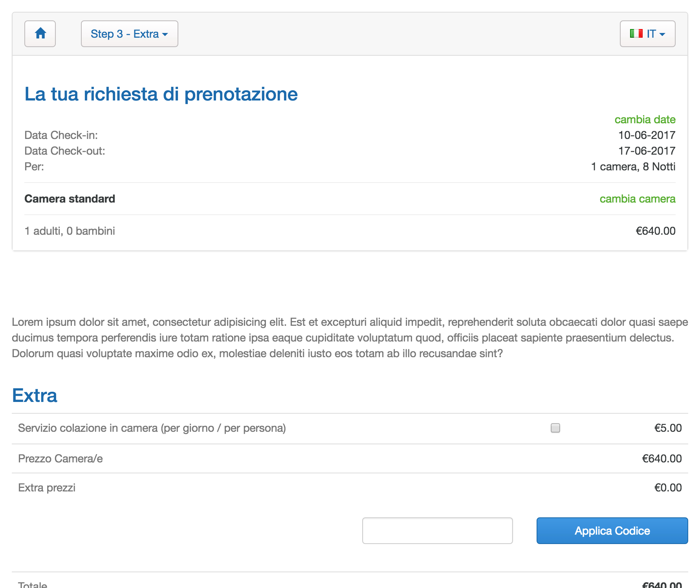The height and width of the screenshot is (588, 700).
Task: Open the Step 3 - Extra dropdown
Action: (x=129, y=34)
